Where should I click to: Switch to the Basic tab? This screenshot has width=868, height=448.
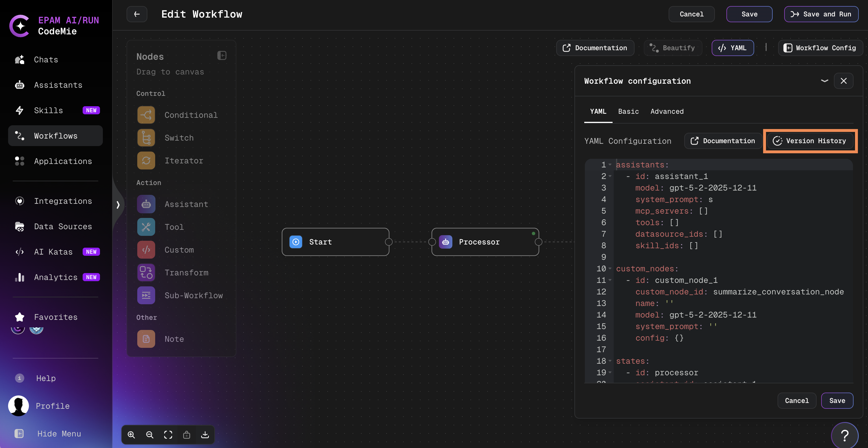pos(628,111)
